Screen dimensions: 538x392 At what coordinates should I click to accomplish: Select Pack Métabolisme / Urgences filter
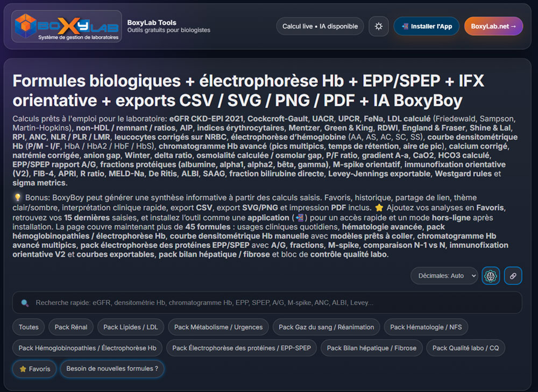(218, 327)
